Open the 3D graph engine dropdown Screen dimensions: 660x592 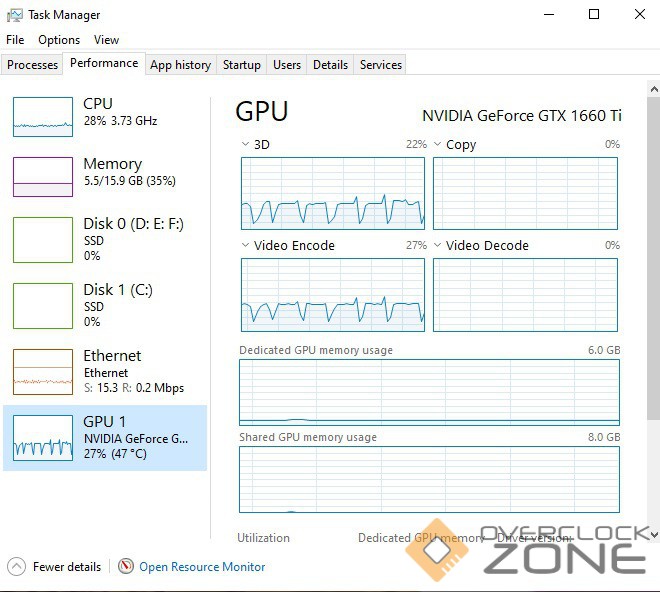click(x=246, y=145)
